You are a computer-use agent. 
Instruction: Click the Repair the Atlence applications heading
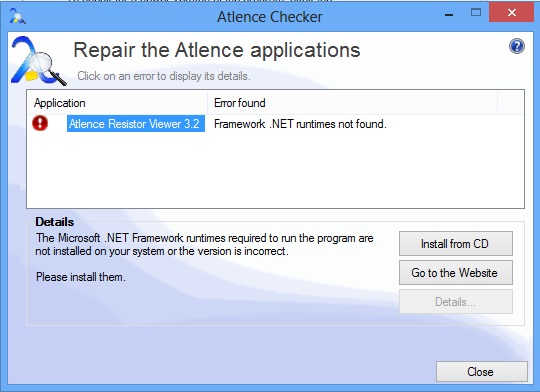[x=217, y=50]
